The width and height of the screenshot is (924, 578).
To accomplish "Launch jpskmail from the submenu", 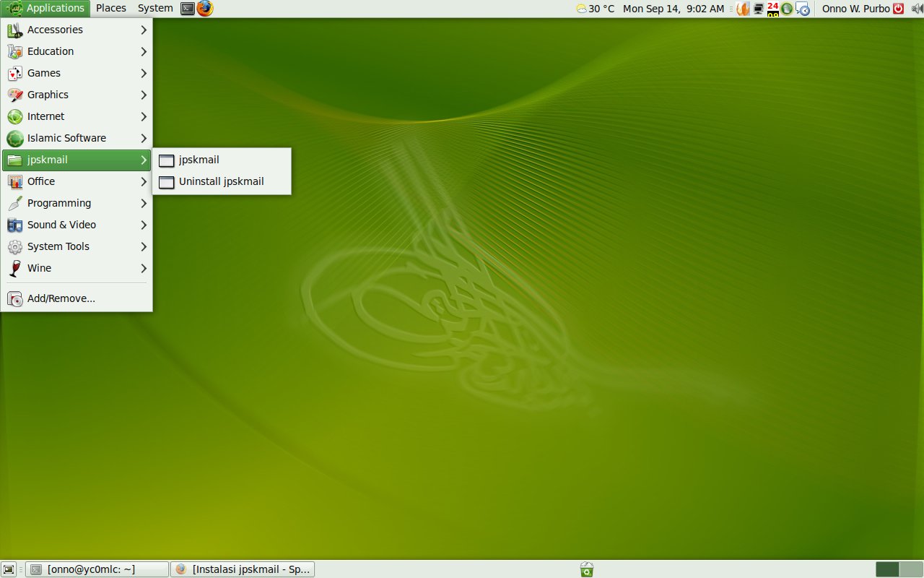I will coord(199,160).
